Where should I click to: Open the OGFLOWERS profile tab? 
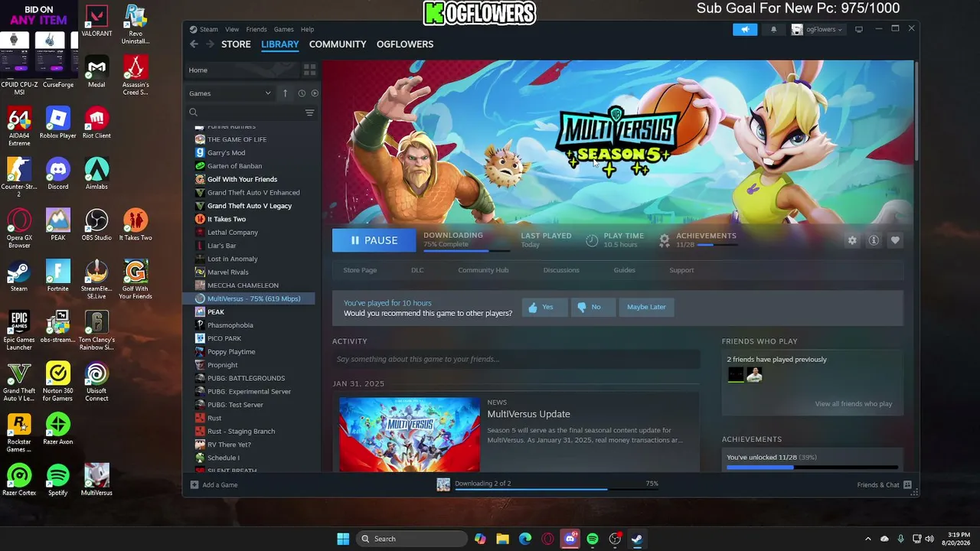pyautogui.click(x=405, y=44)
